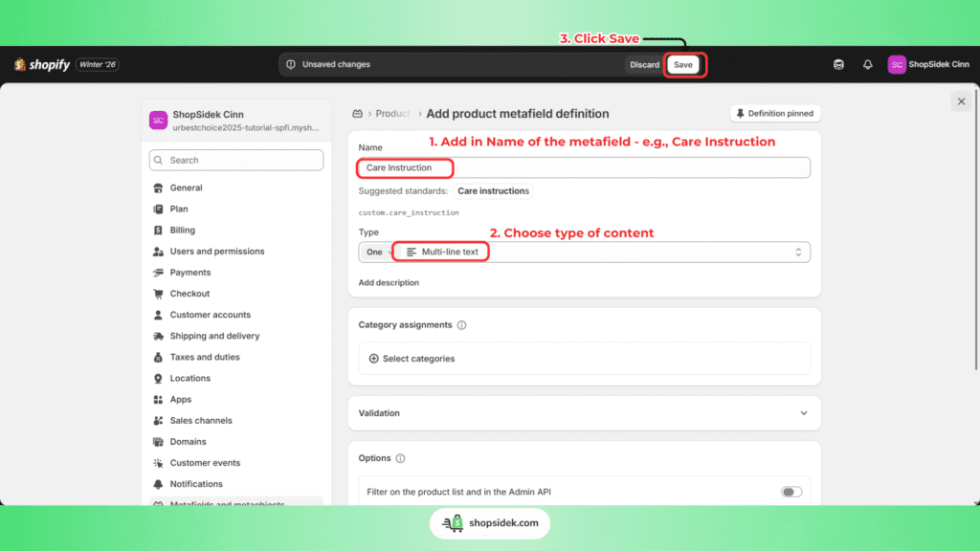Click the Add description link
Screen dimensions: 980x551
(389, 283)
